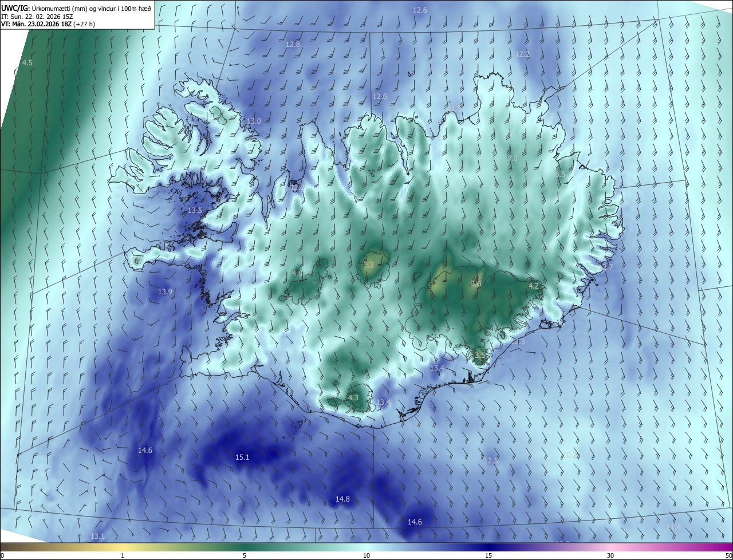This screenshot has width=733, height=560.
Task: Click the 12.3 value label on the southeast coast
Action: coord(517,341)
